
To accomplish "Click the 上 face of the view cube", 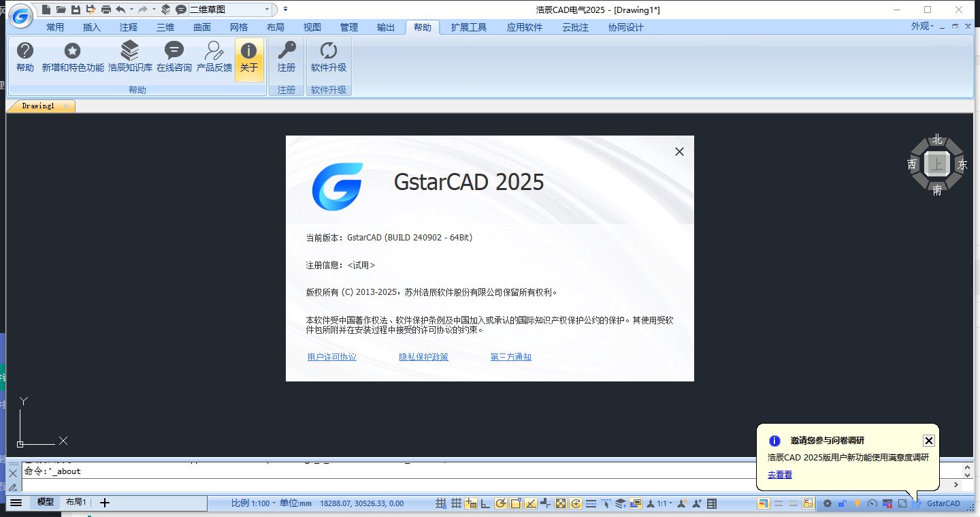I will coord(937,164).
